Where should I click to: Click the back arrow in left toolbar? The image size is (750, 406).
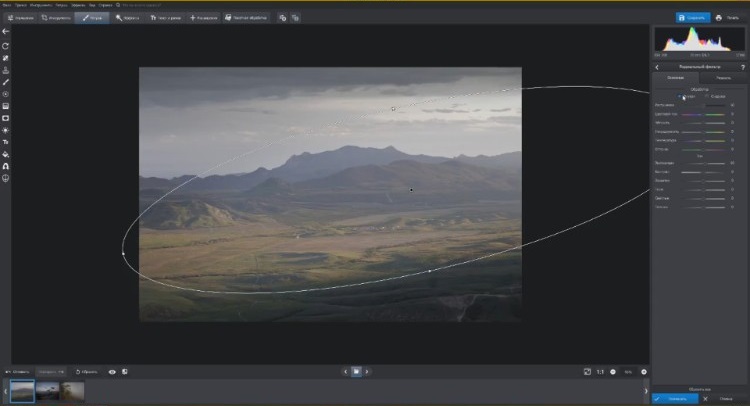(x=6, y=32)
